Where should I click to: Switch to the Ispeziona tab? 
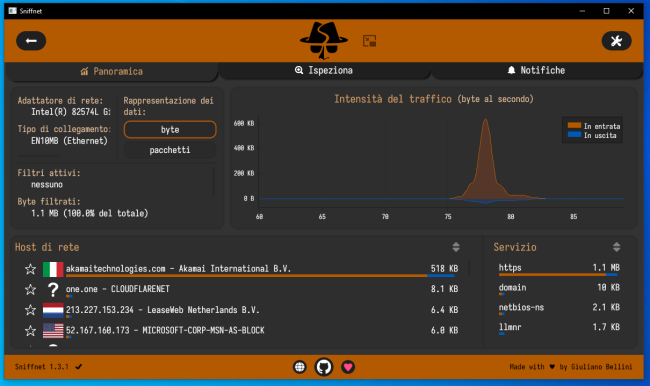tap(324, 70)
